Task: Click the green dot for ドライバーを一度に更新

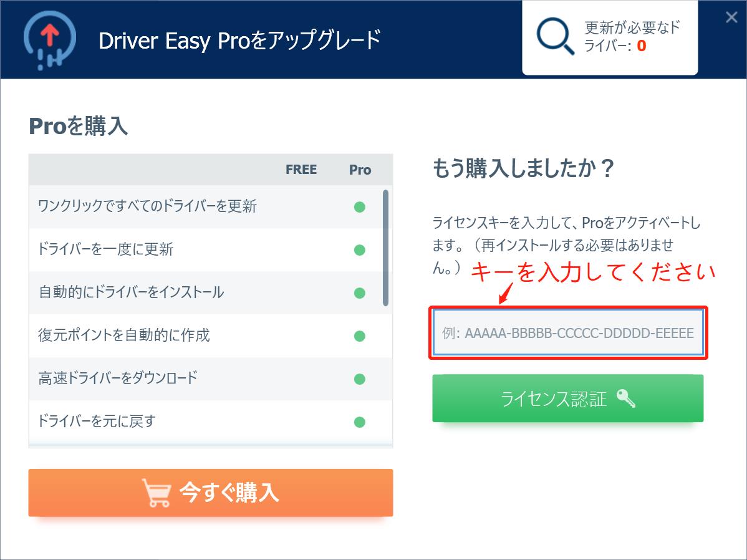Action: 360,249
